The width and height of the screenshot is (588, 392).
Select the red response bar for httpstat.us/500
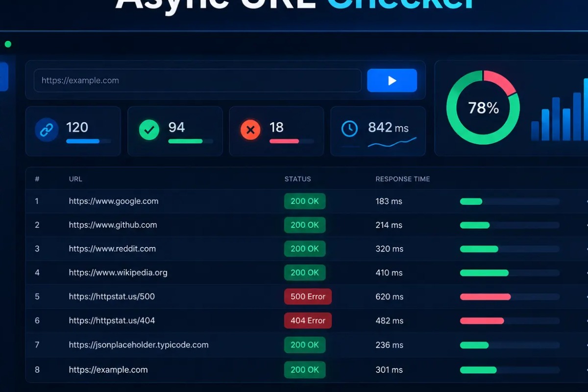coord(485,297)
